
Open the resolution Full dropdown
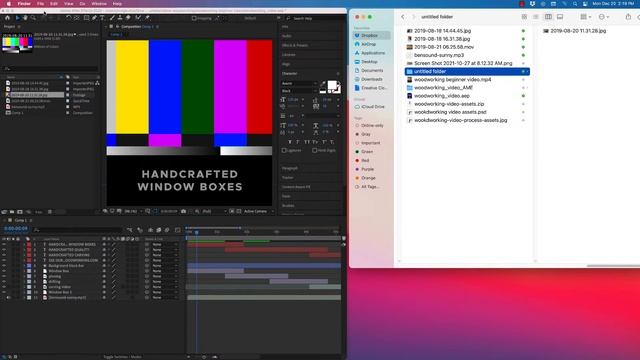[x=214, y=211]
